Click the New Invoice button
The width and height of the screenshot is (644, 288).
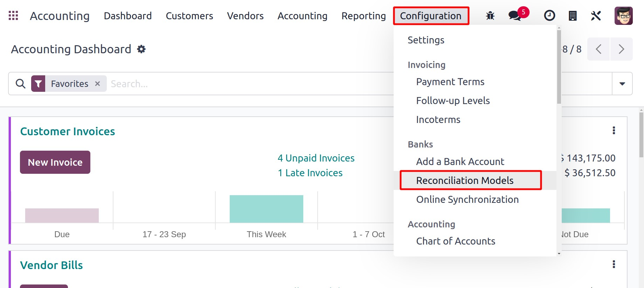55,162
